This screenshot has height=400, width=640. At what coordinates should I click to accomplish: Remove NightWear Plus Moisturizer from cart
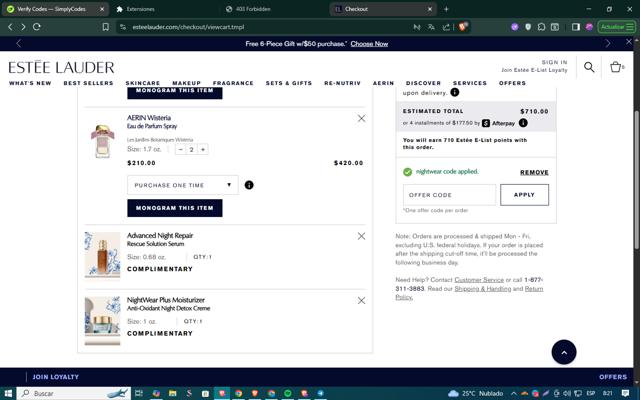(x=361, y=300)
